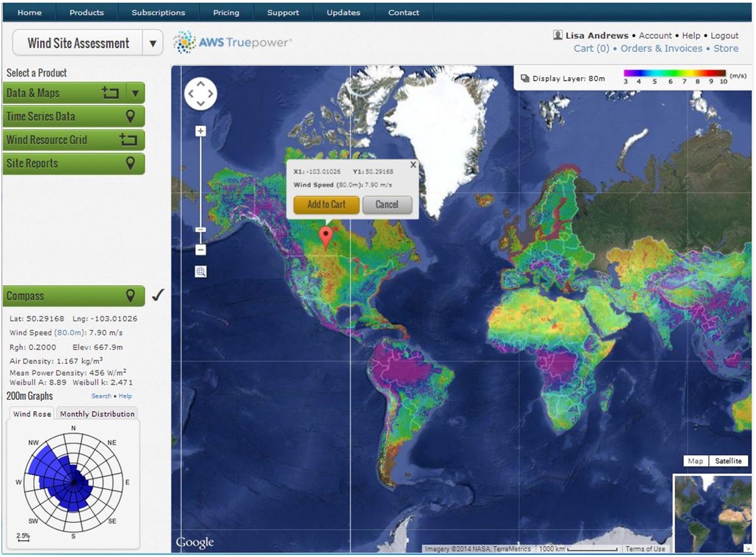Click the zoom out minus button
The height and width of the screenshot is (557, 756).
click(x=200, y=250)
